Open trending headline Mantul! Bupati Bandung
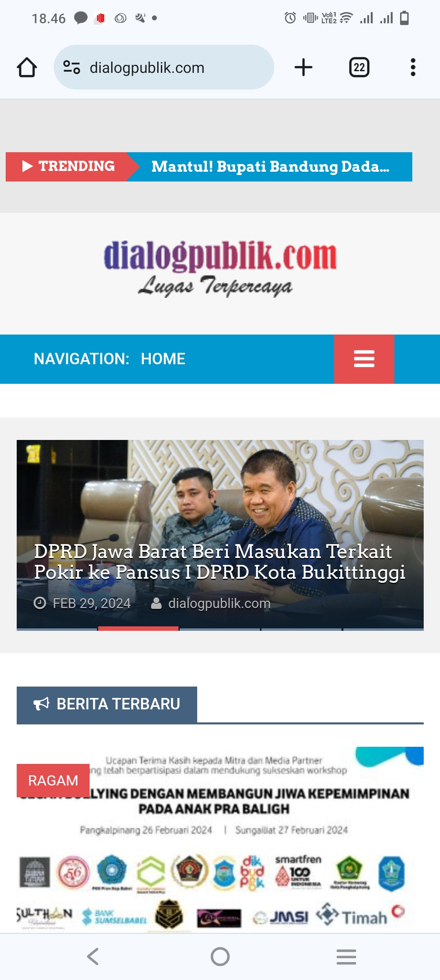The width and height of the screenshot is (440, 980). point(271,166)
